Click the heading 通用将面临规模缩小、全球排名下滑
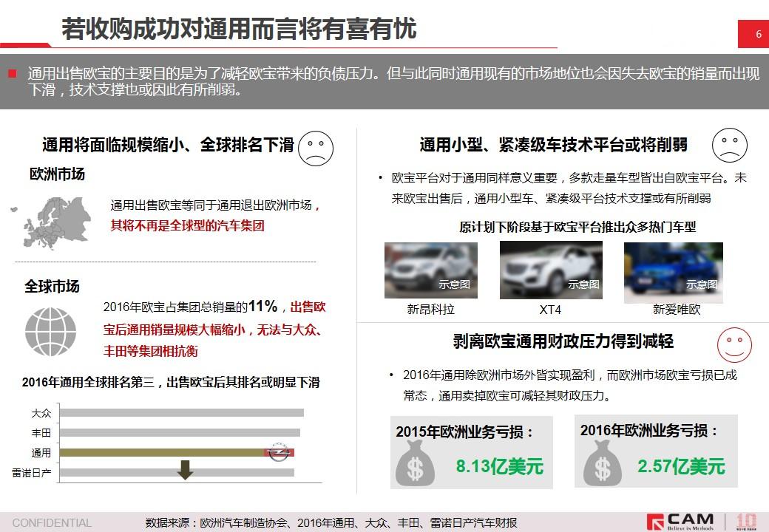 (x=168, y=145)
